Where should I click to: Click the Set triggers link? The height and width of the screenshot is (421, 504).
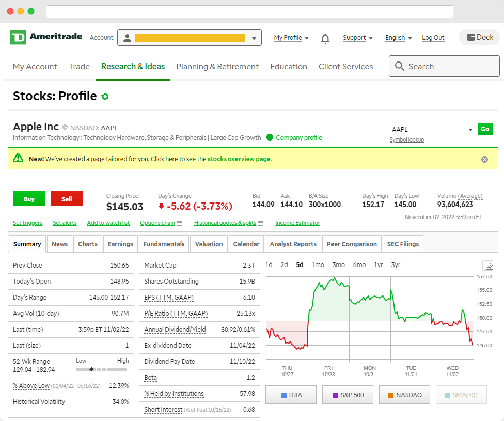[x=28, y=223]
